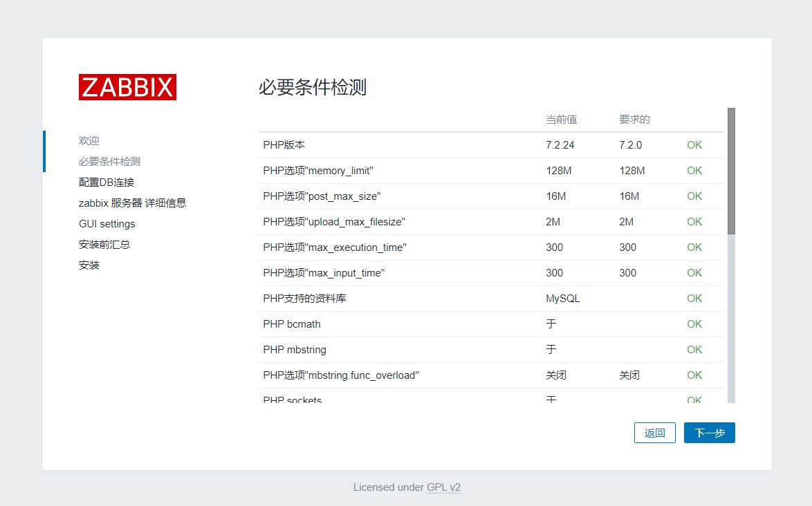Image resolution: width=812 pixels, height=506 pixels.
Task: Click required value 300 for max_input_time
Action: (627, 272)
